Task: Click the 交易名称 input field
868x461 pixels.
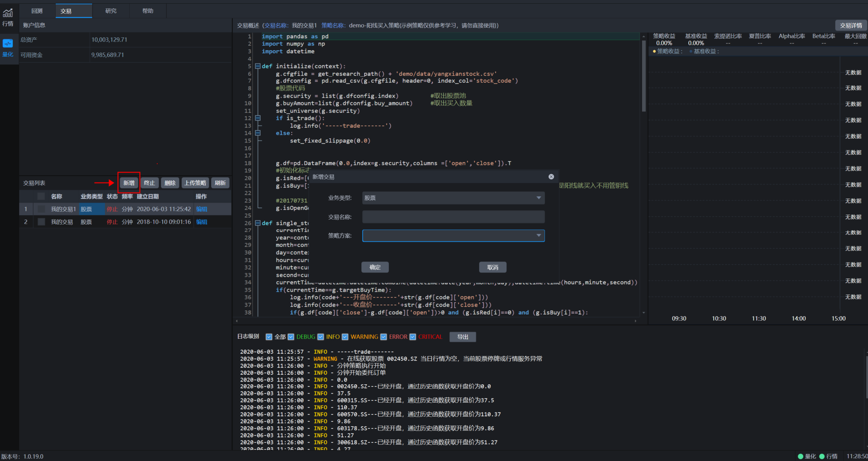Action: pyautogui.click(x=453, y=217)
